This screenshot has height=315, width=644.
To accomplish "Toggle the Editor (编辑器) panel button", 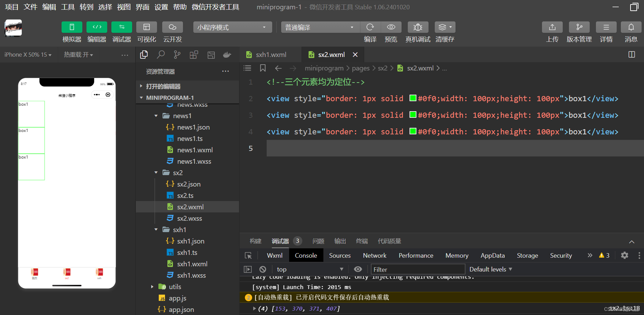I will 97,27.
